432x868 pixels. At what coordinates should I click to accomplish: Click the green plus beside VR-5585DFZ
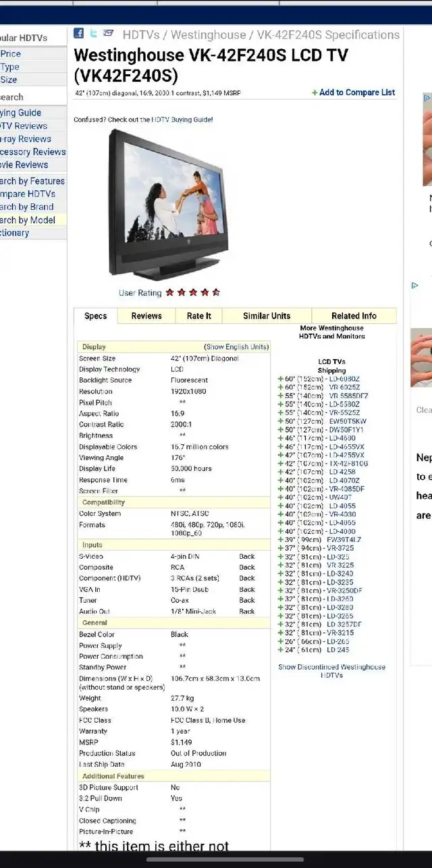(x=281, y=396)
